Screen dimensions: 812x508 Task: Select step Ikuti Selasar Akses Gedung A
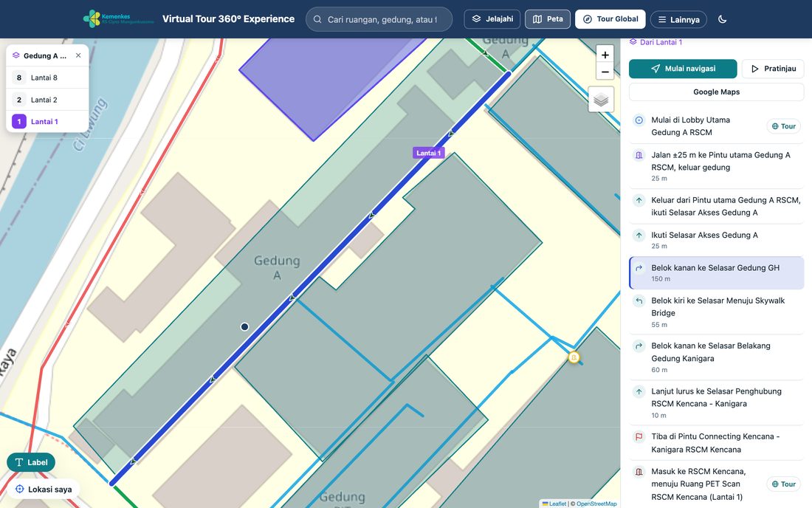click(x=717, y=240)
